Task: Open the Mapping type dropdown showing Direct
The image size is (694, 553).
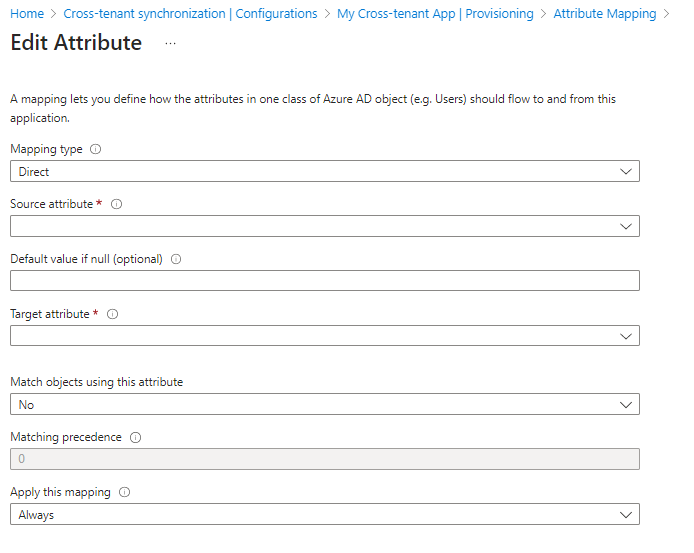Action: tap(324, 171)
